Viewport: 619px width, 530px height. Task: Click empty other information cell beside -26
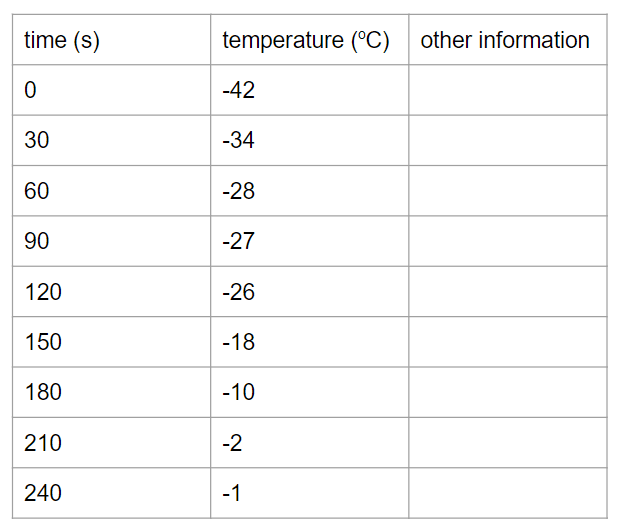click(507, 292)
